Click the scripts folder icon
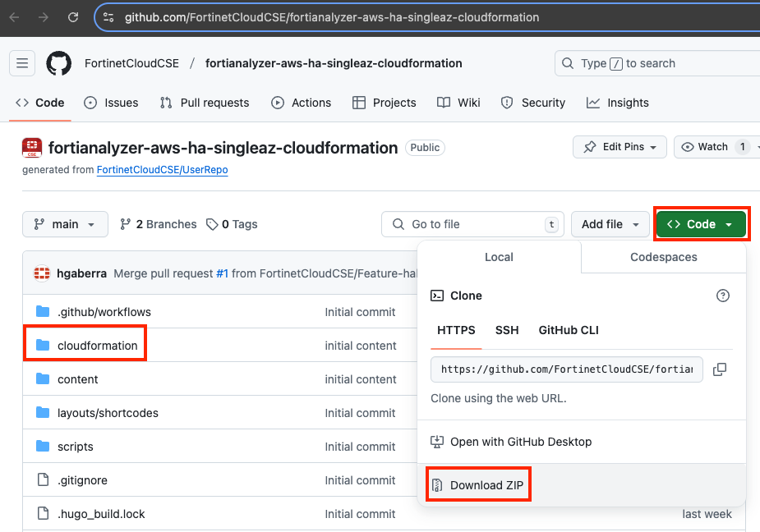The image size is (760, 532). coord(43,447)
